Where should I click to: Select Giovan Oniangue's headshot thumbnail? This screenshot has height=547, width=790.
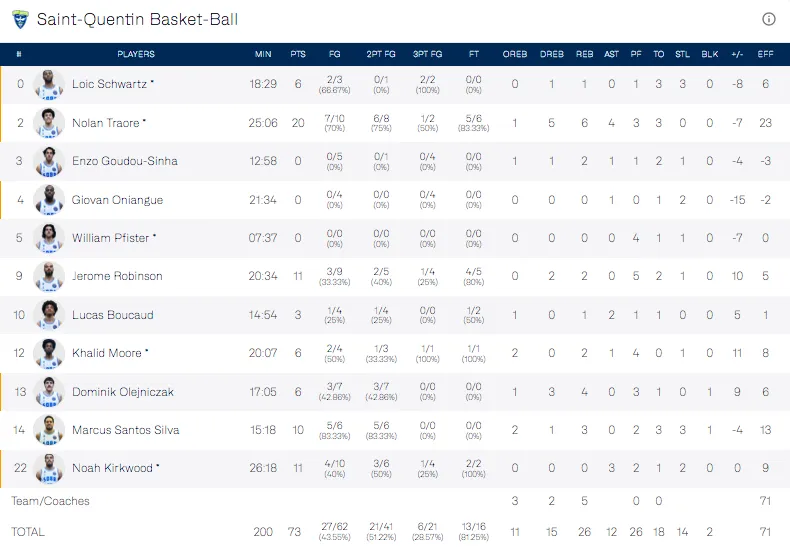[48, 200]
